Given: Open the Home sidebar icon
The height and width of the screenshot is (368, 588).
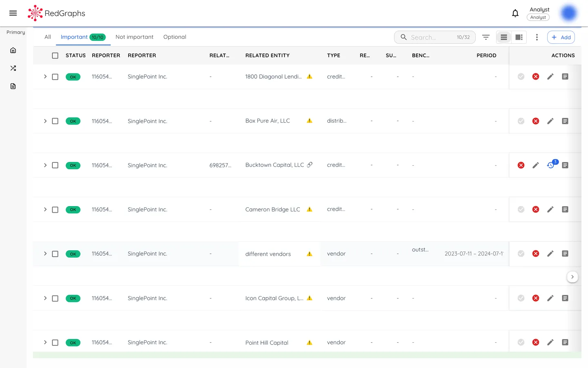Looking at the screenshot, I should (x=13, y=50).
